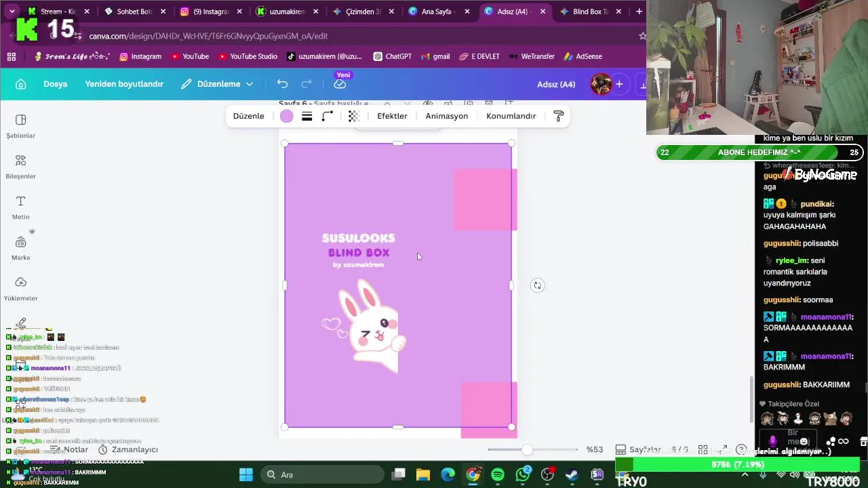Open WhatsApp from the taskbar
The width and height of the screenshot is (868, 488).
[x=522, y=474]
